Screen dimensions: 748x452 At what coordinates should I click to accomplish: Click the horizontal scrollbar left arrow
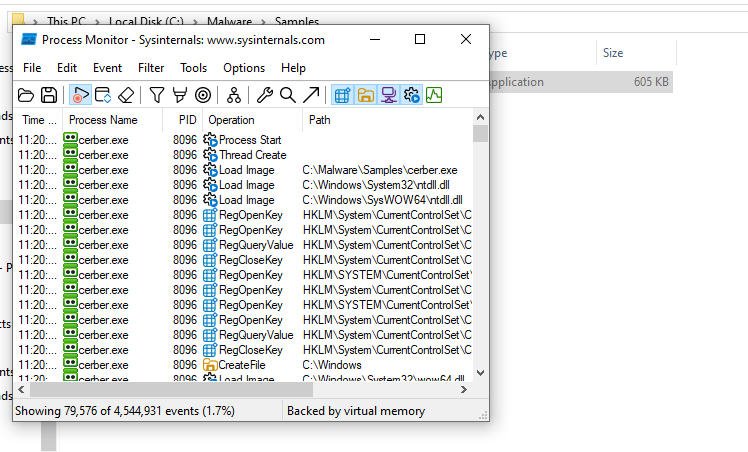click(21, 390)
